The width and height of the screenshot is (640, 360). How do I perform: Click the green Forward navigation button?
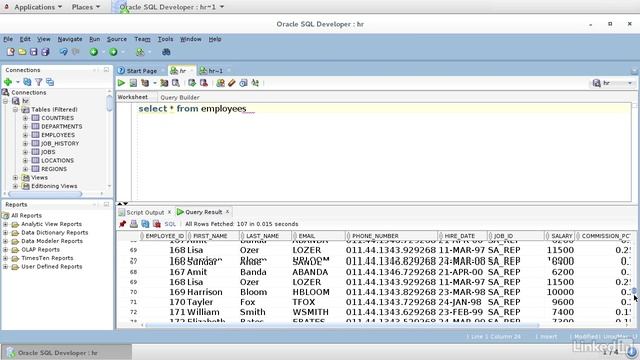tap(113, 52)
